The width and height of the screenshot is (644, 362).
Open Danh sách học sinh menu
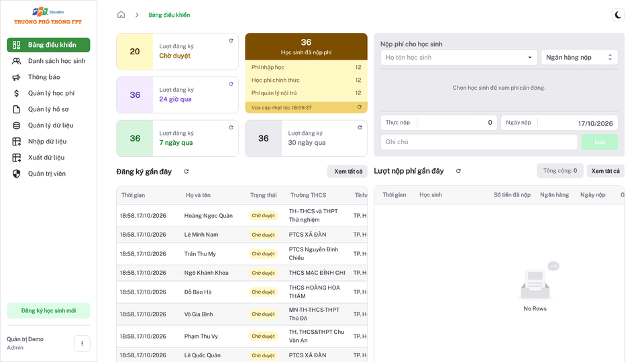point(48,61)
